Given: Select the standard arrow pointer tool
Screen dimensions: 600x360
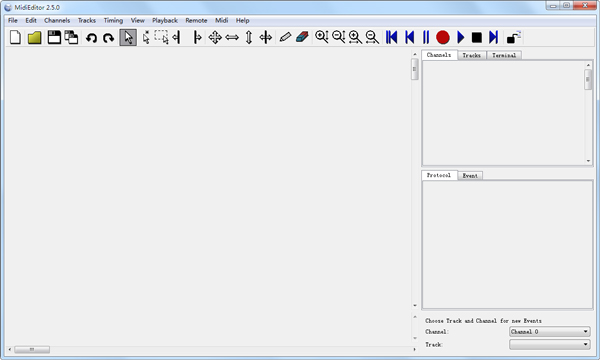Looking at the screenshot, I should tap(128, 37).
